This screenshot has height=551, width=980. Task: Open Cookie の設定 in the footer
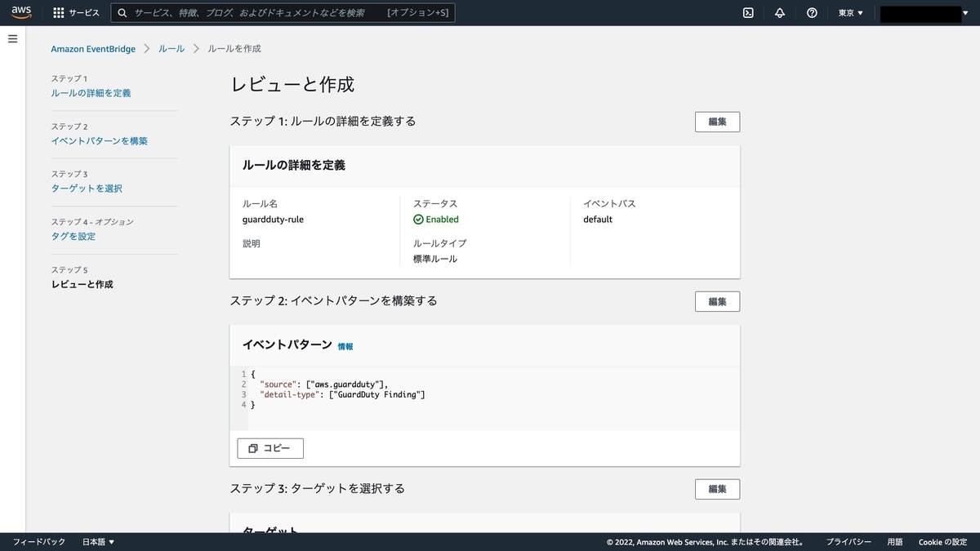pos(942,541)
